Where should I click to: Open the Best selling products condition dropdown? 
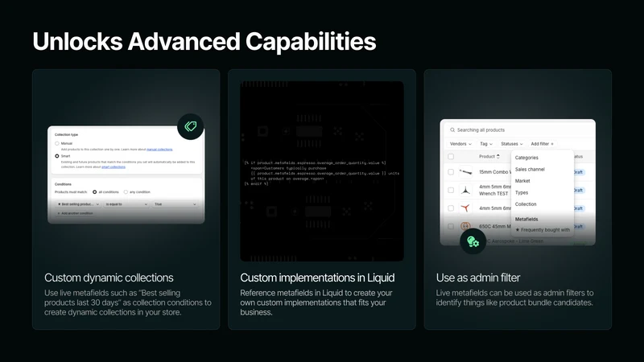coord(78,204)
